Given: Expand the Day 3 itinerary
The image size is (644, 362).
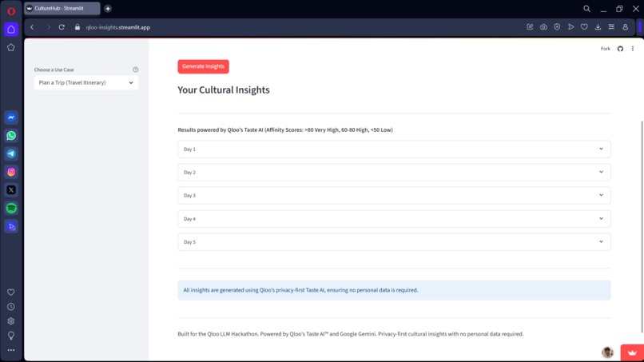Looking at the screenshot, I should (394, 196).
